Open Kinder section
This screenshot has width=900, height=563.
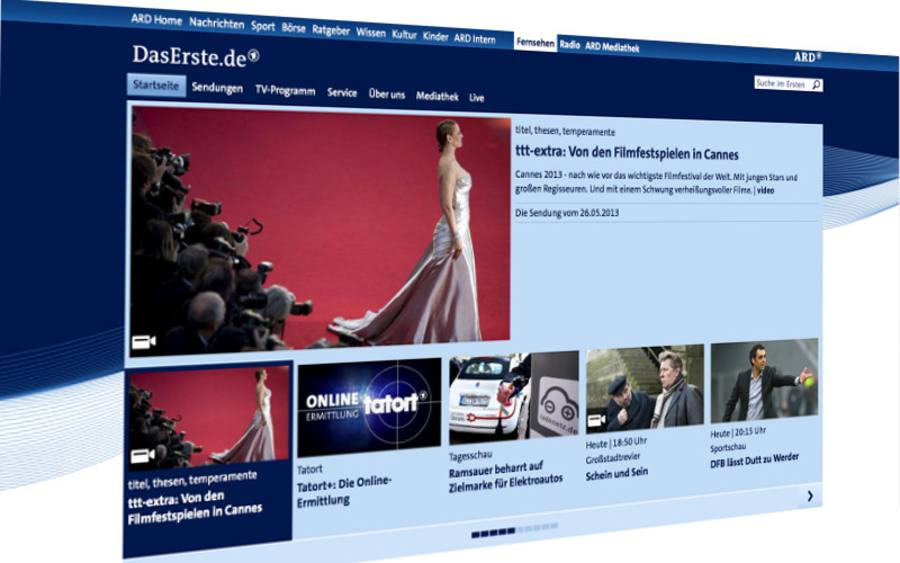coord(435,37)
